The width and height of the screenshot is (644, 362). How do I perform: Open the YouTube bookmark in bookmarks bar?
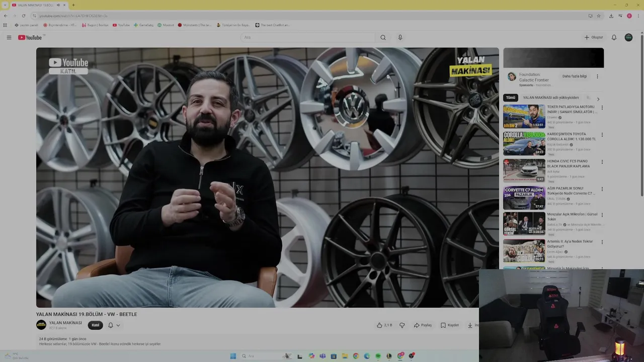(x=121, y=25)
